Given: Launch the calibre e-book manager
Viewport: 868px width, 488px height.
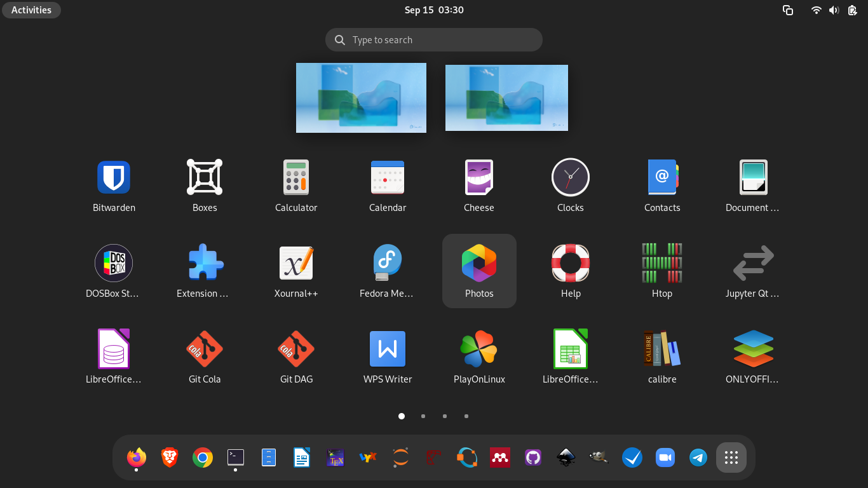Looking at the screenshot, I should point(661,349).
